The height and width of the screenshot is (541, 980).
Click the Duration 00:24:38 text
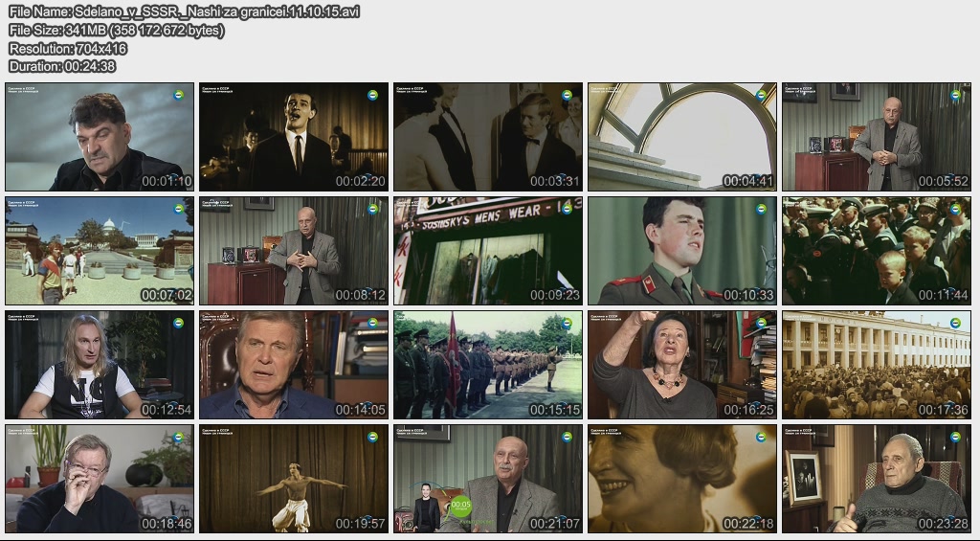point(62,66)
